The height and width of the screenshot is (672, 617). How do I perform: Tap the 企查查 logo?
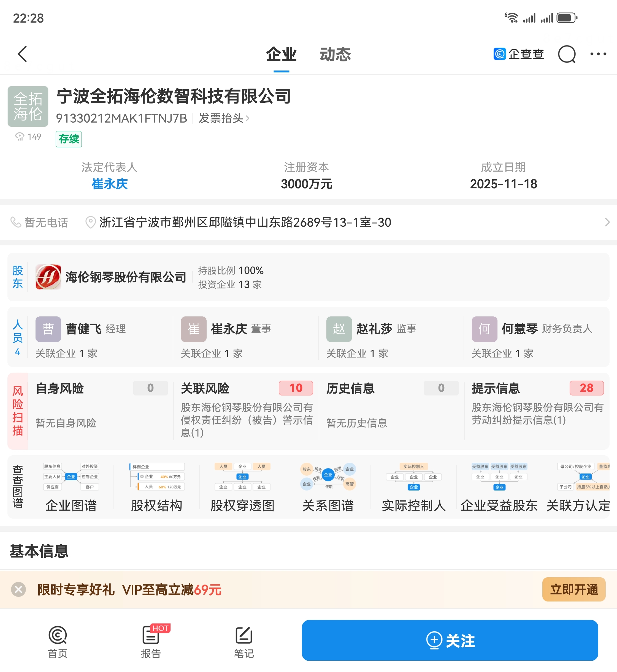tap(518, 54)
